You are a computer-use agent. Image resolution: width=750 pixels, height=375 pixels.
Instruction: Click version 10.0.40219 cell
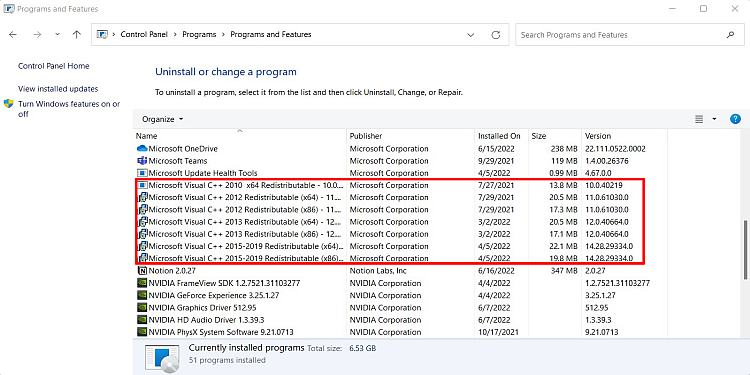click(604, 185)
